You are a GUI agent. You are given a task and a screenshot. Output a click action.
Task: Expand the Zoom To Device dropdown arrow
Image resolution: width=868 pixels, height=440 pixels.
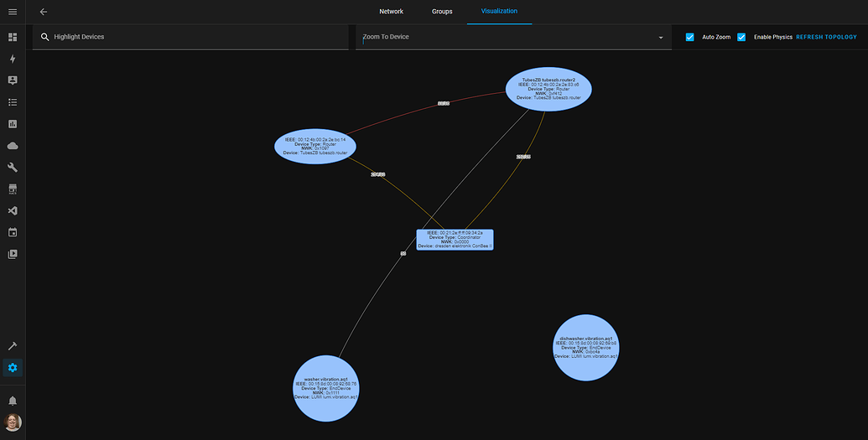660,38
